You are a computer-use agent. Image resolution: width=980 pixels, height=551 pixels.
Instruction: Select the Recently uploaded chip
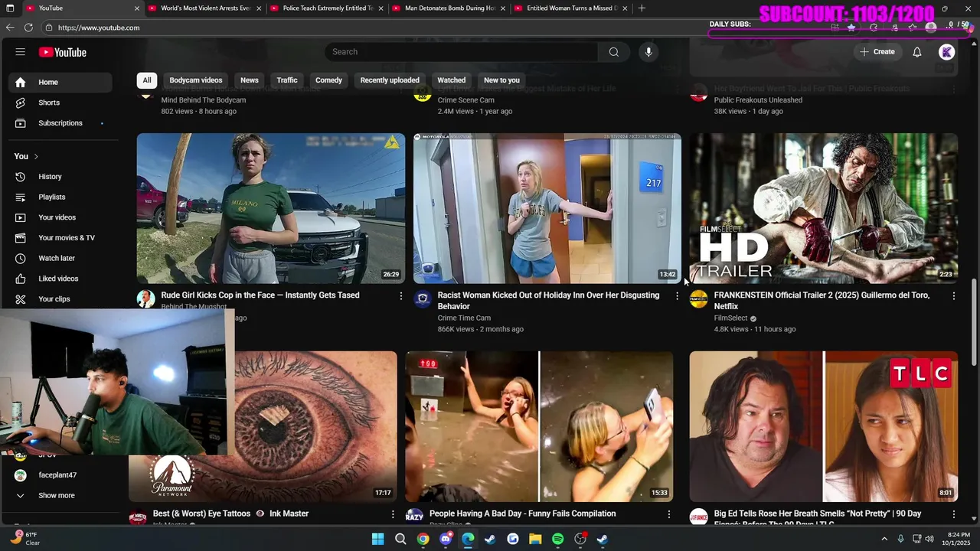point(390,80)
